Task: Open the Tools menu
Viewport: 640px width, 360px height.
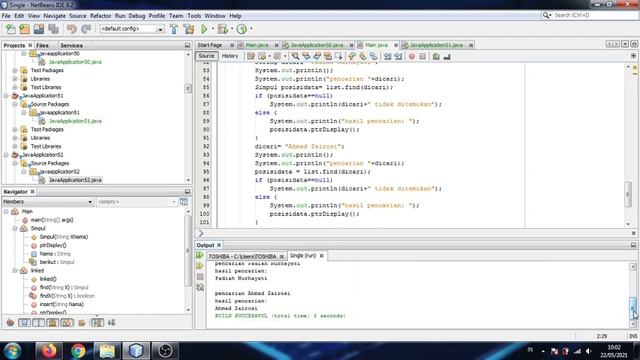Action: coord(194,16)
